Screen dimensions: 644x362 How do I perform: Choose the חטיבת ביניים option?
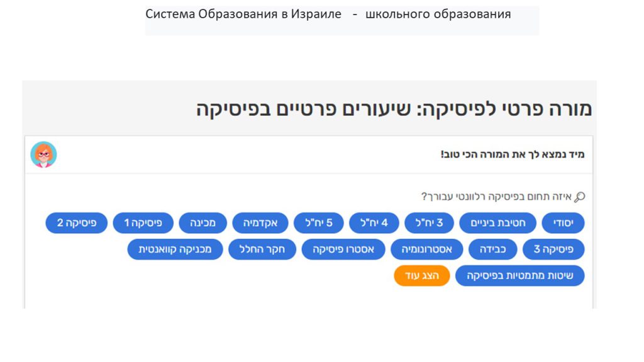coord(497,223)
